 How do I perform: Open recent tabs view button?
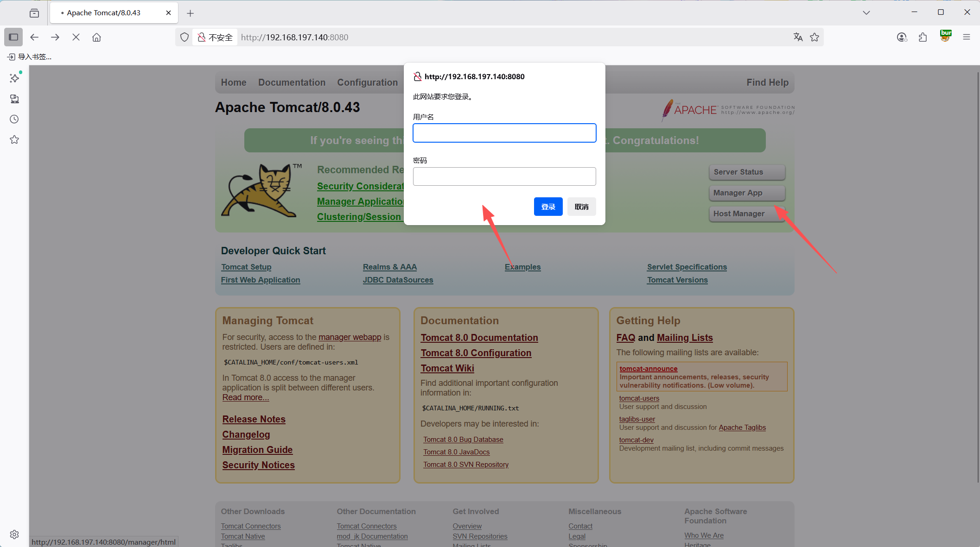(x=34, y=13)
